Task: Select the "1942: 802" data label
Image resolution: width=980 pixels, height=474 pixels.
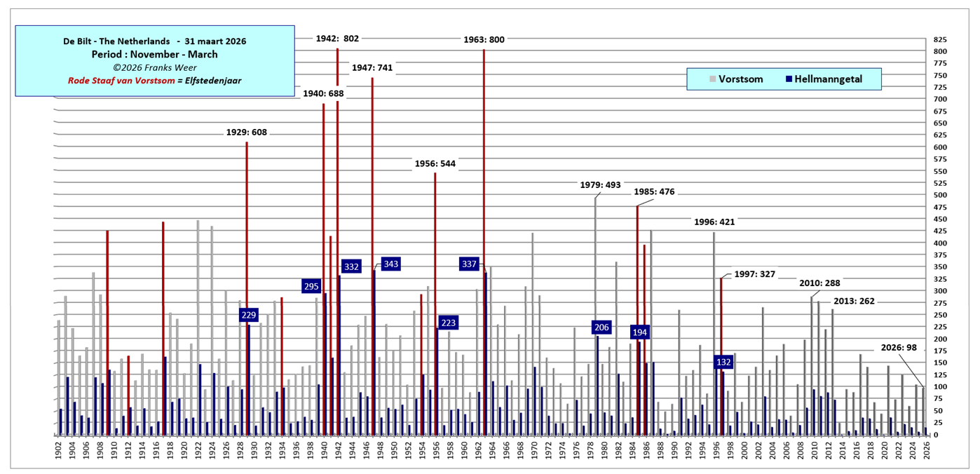Action: click(x=336, y=39)
